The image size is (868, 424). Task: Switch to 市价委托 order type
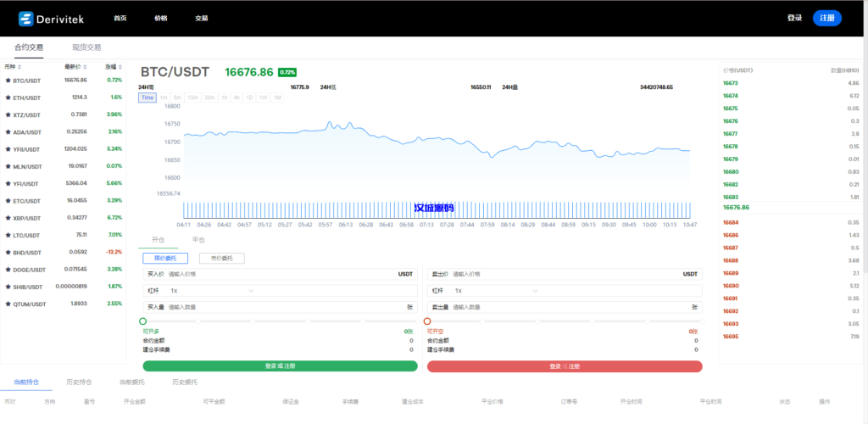pyautogui.click(x=221, y=258)
